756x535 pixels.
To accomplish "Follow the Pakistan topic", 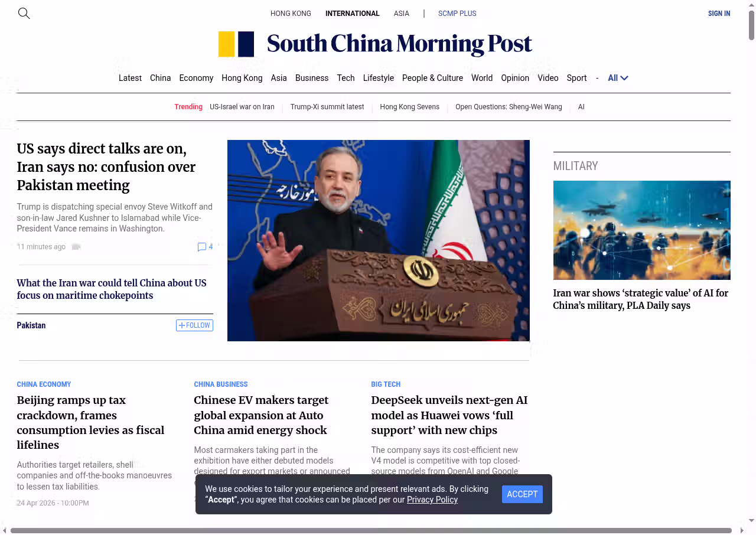I will tap(194, 325).
